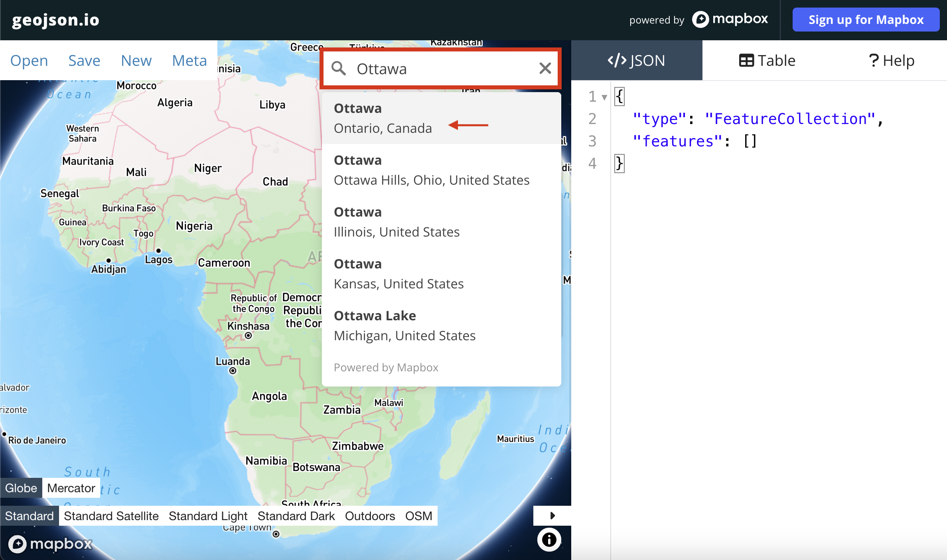Open the map info button
The image size is (947, 560).
tap(549, 540)
